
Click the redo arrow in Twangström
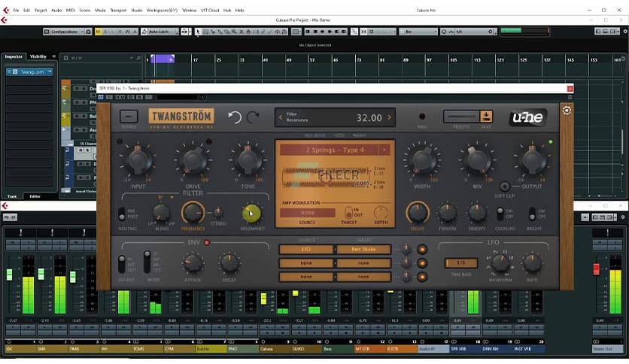253,117
